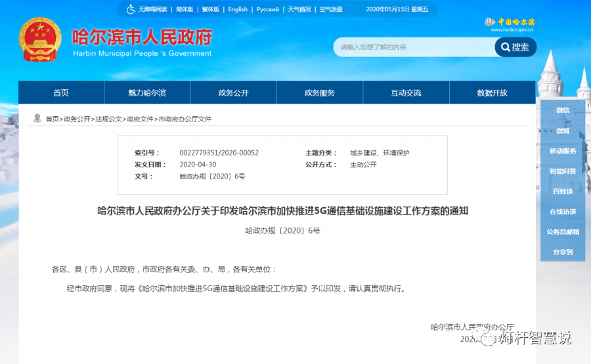Click the index number 0022779351/2020-00052
This screenshot has height=364, width=591.
tap(219, 153)
